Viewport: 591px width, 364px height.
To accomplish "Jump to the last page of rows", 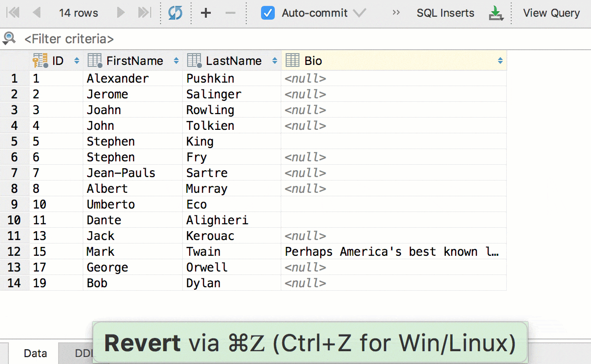I will (x=144, y=13).
